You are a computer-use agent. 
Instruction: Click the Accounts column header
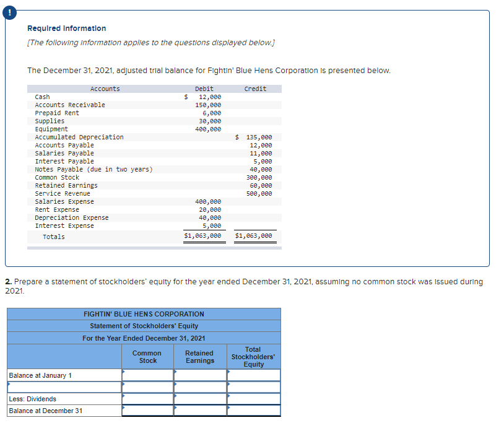point(105,89)
